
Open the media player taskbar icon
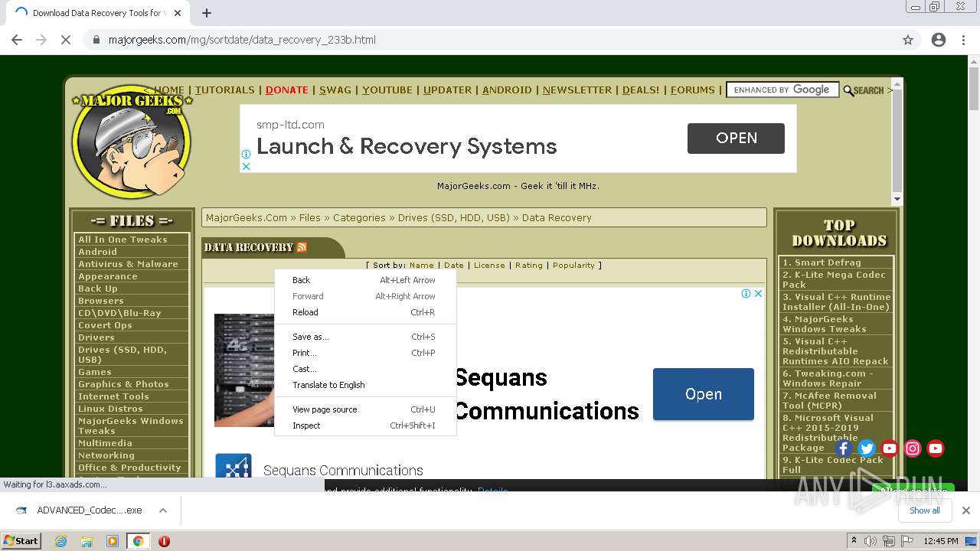[113, 541]
